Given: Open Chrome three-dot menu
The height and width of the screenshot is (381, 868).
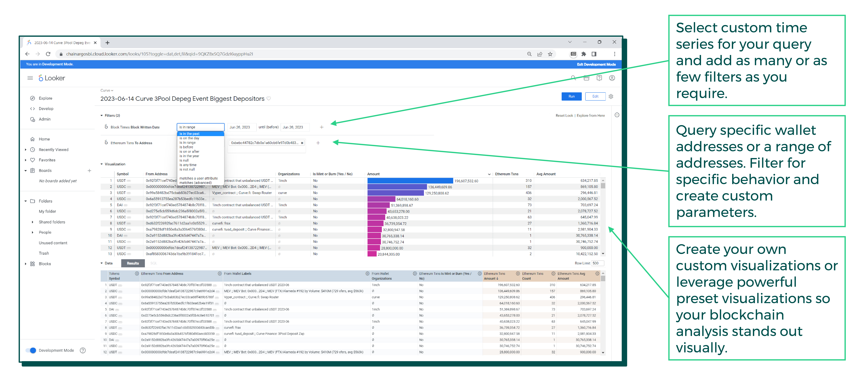Looking at the screenshot, I should 614,54.
